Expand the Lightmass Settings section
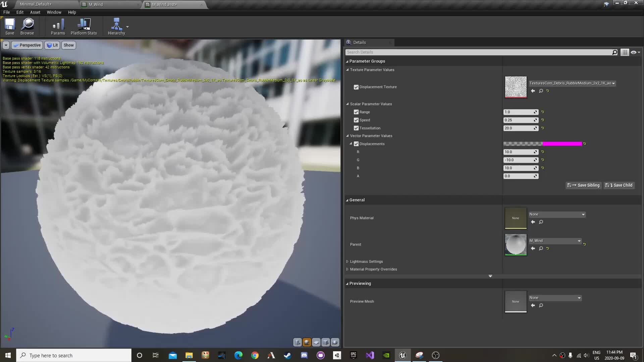 point(347,261)
